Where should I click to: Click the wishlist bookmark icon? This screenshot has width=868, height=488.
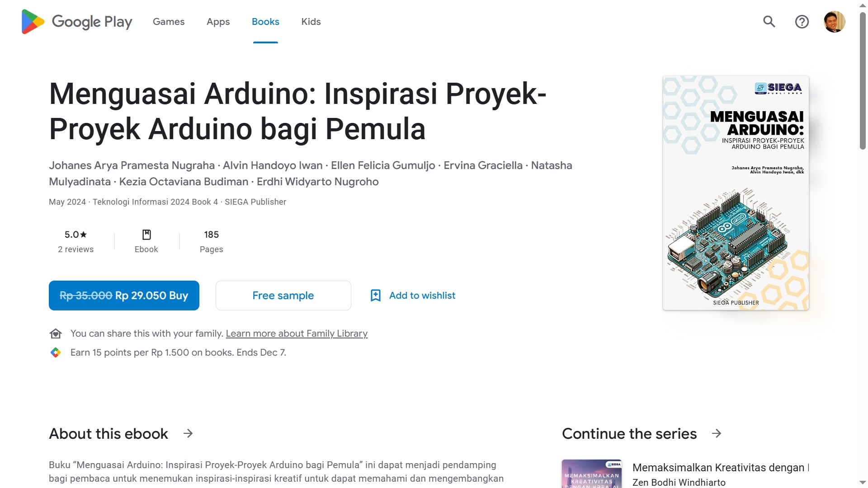point(375,296)
